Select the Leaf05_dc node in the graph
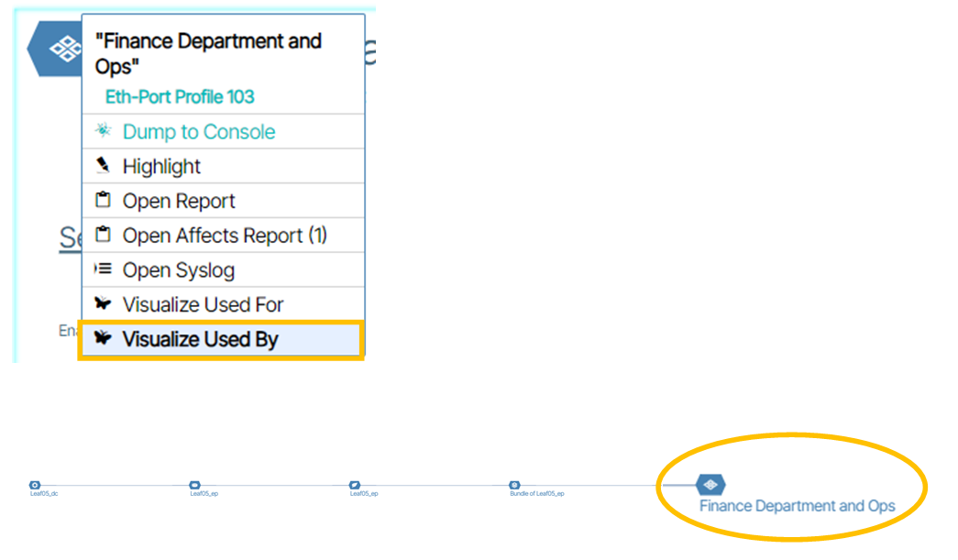This screenshot has height=560, width=958. point(35,485)
